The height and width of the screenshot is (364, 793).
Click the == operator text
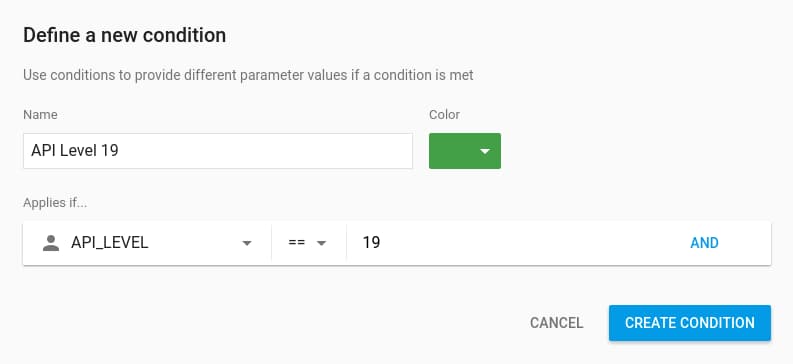pyautogui.click(x=296, y=243)
